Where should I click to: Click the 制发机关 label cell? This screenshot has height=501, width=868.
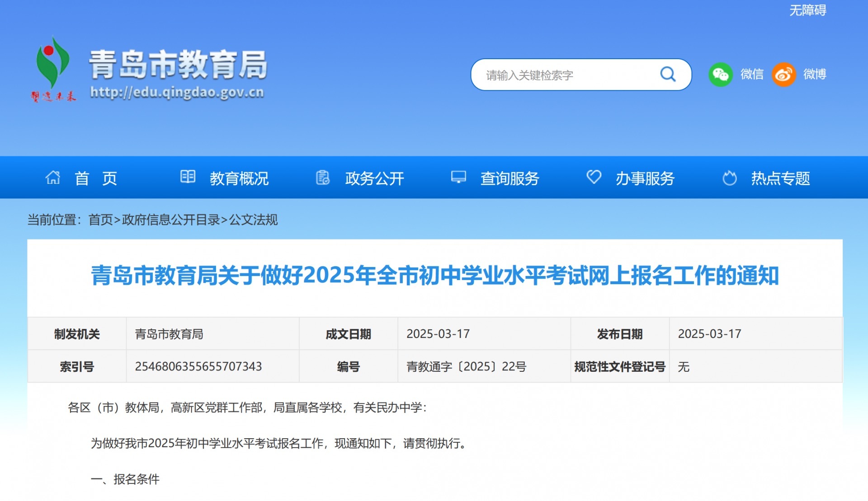point(77,334)
